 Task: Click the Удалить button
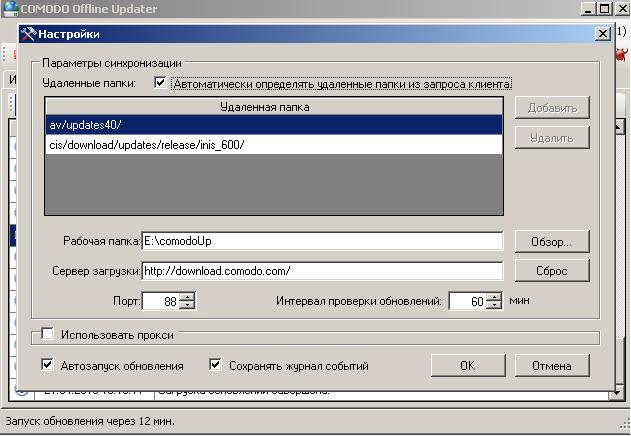[x=552, y=138]
